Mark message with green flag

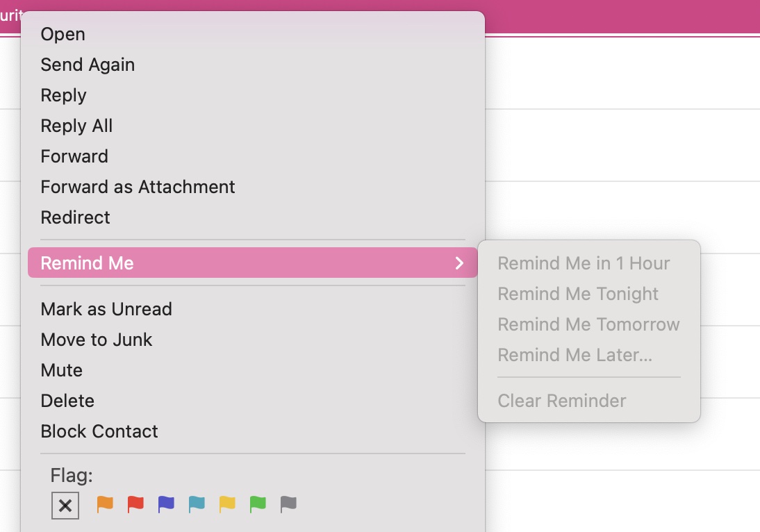click(x=257, y=504)
